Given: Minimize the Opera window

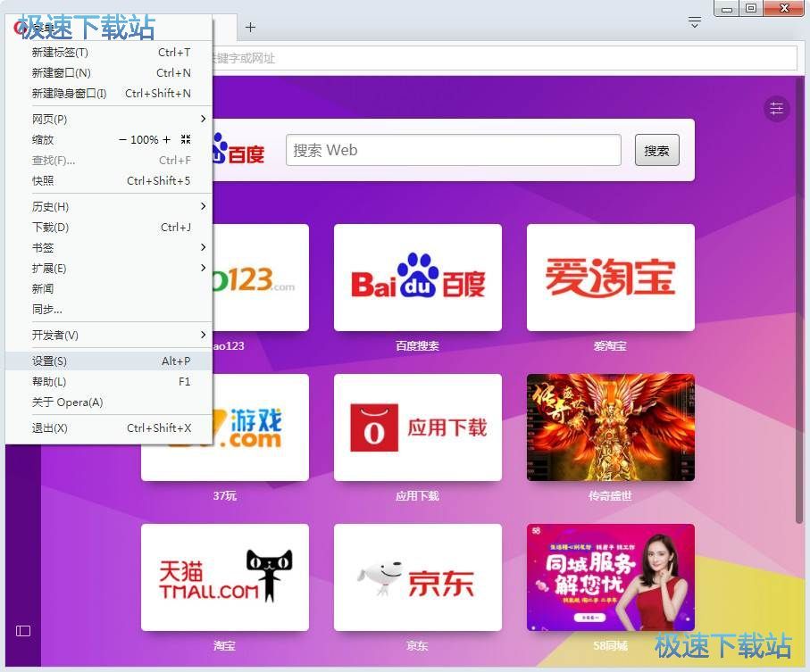Looking at the screenshot, I should 727,8.
